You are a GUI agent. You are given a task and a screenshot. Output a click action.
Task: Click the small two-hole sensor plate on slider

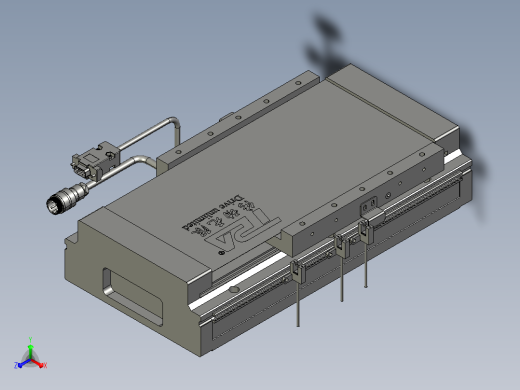(x=369, y=205)
